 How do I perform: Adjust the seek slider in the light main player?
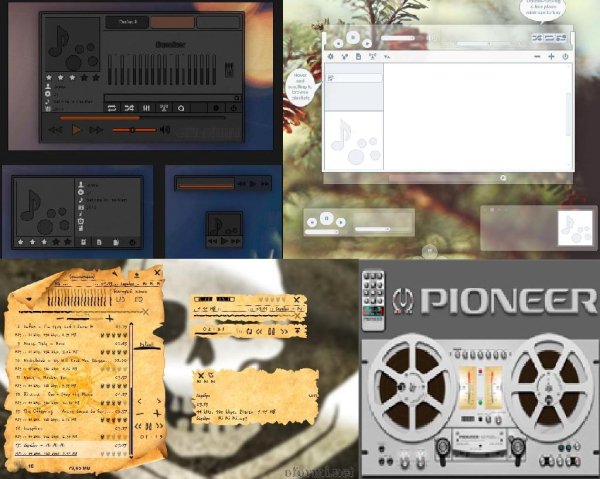tap(486, 44)
